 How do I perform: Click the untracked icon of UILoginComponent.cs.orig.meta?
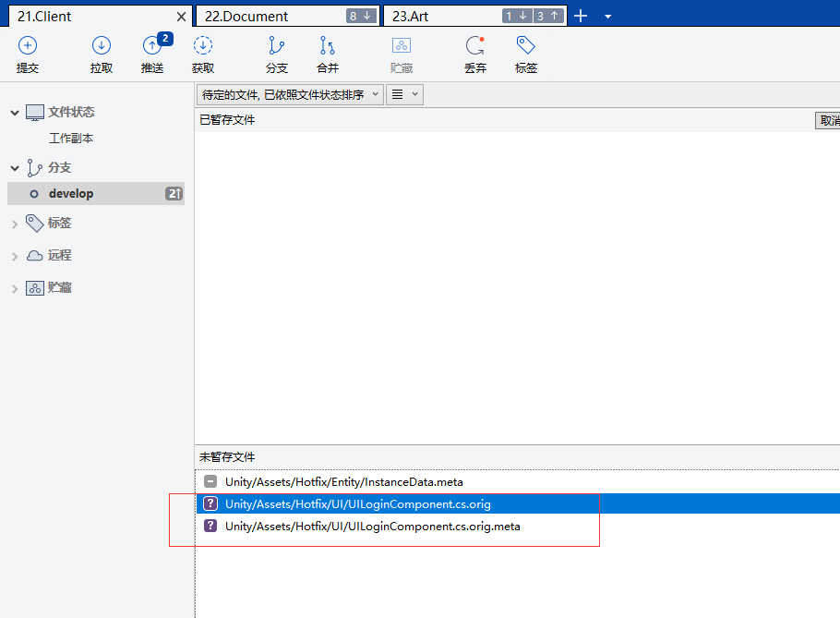(210, 526)
